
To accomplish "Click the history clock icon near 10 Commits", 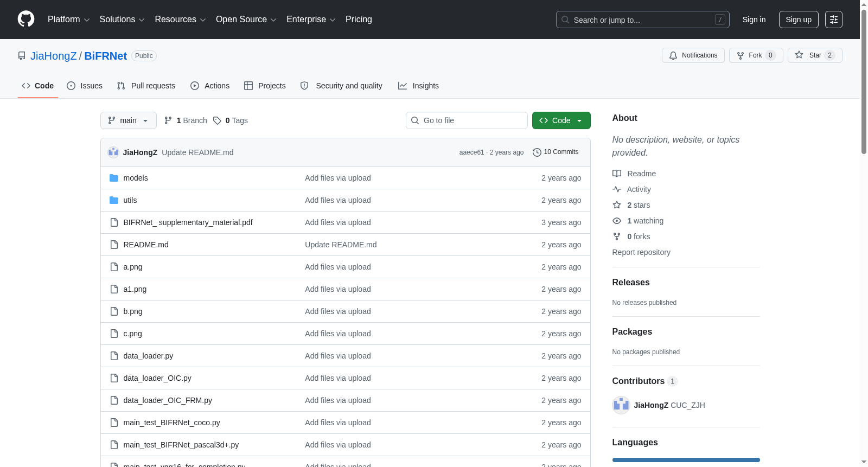I will pyautogui.click(x=537, y=152).
